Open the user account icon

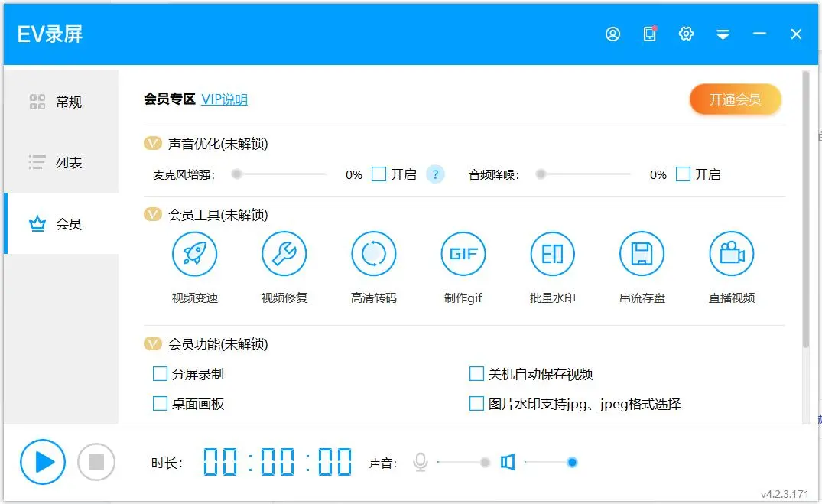pos(612,34)
